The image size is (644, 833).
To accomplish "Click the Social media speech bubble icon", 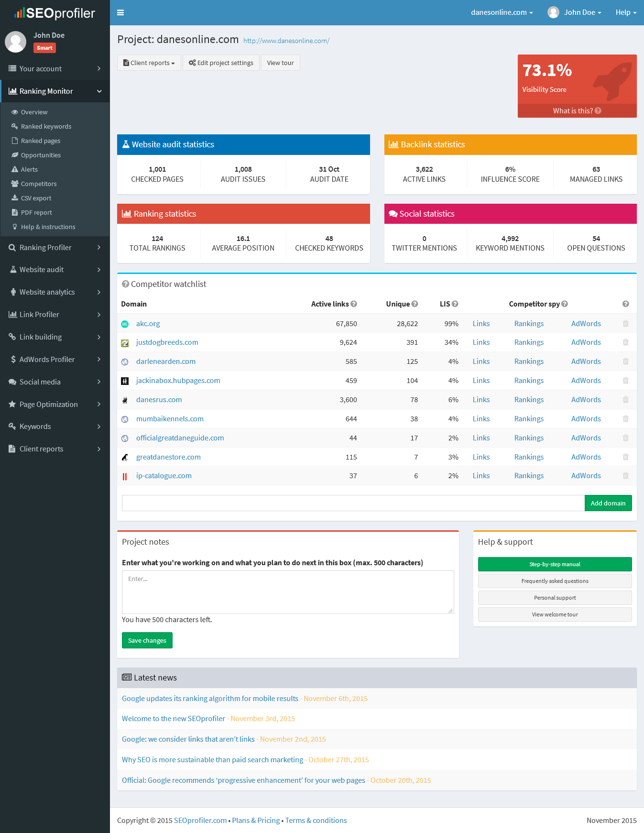I will [x=12, y=382].
